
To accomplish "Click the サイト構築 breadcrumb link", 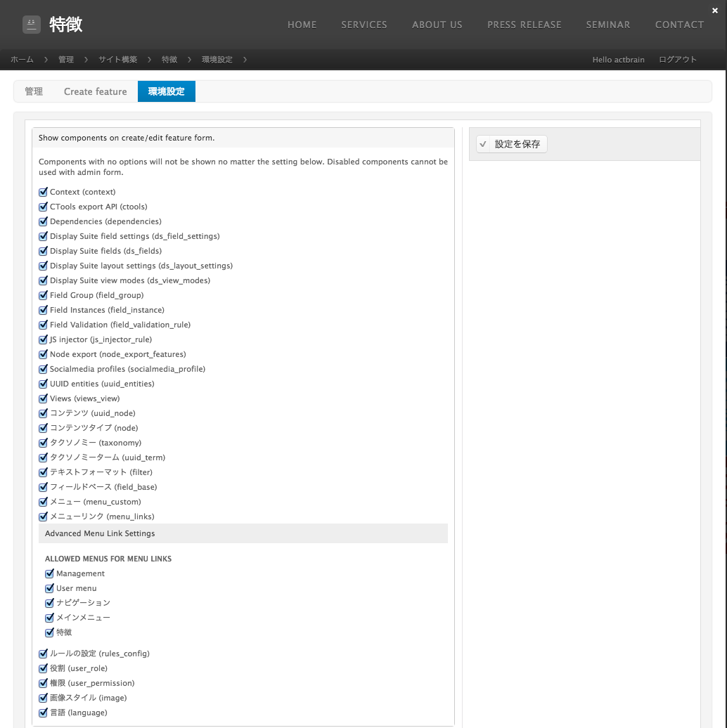I will (118, 60).
